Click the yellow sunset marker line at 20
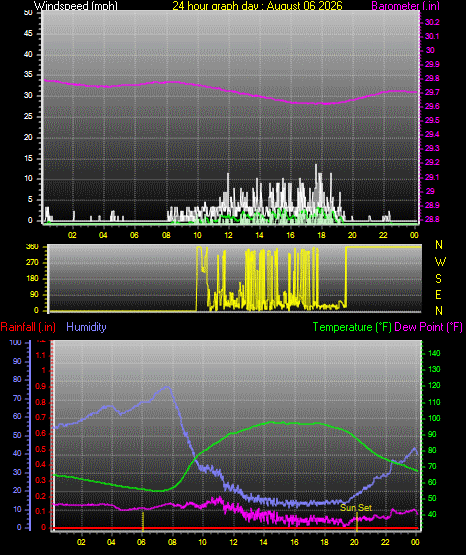Viewport: 466px width, 555px height. tap(357, 522)
